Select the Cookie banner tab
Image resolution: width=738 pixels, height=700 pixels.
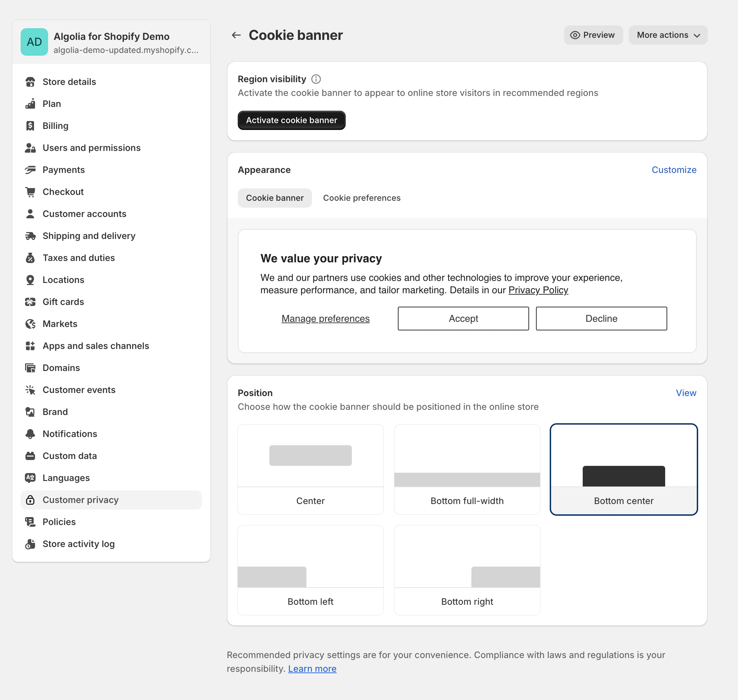275,198
